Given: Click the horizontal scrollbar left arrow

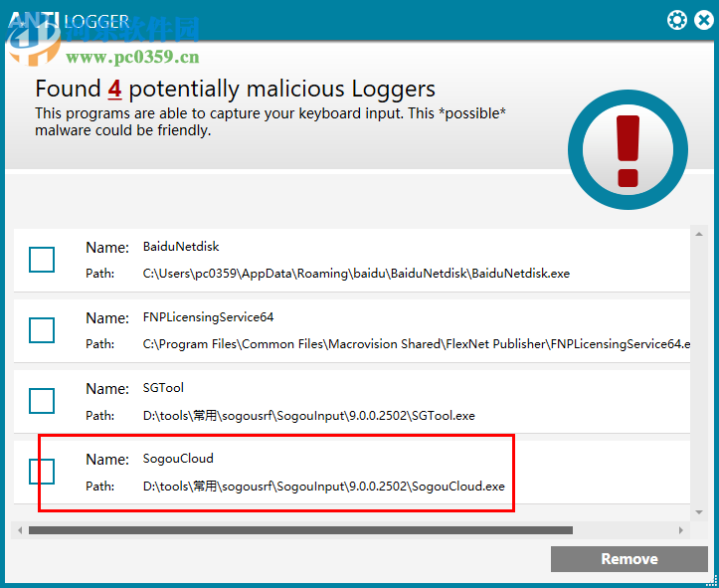Looking at the screenshot, I should click(x=20, y=530).
